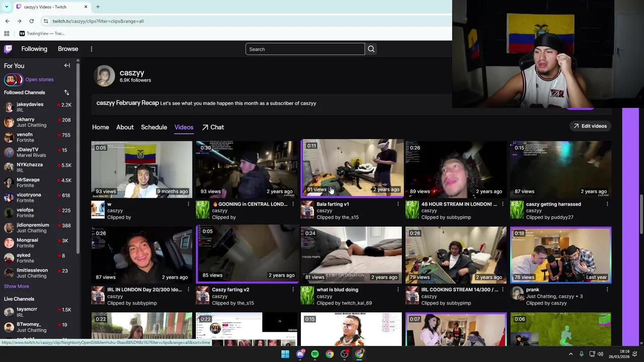Switch to the Home tab

click(100, 127)
